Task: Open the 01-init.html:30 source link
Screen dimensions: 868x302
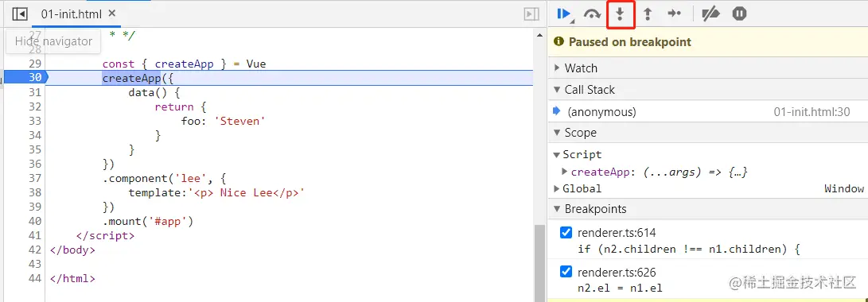Action: click(x=812, y=112)
